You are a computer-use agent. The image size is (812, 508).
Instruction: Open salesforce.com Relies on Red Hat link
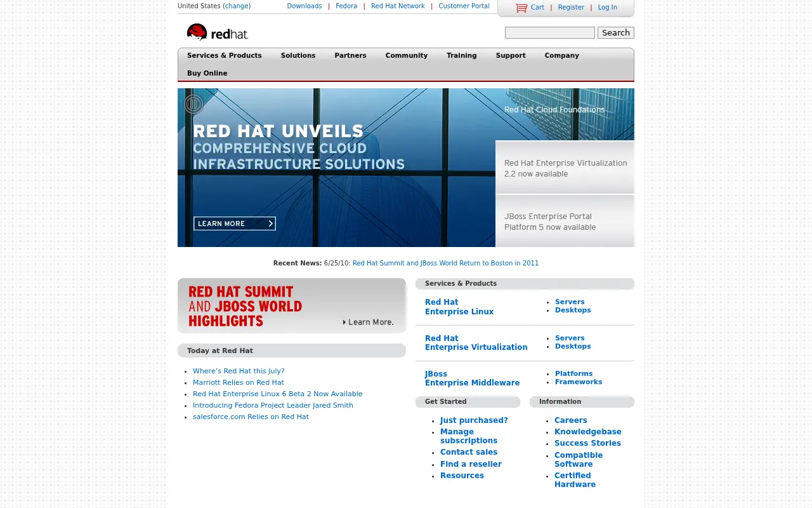tap(251, 417)
